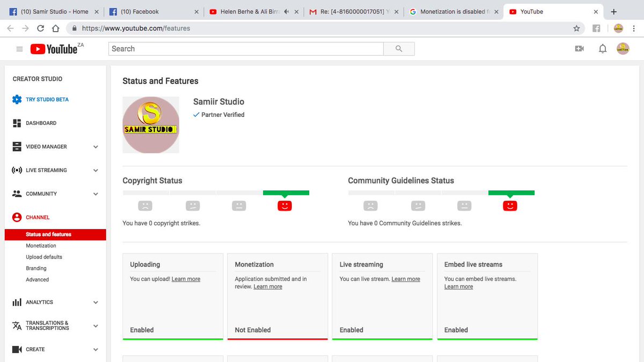Click the Samiir Studio channel name
The image size is (644, 362).
pyautogui.click(x=218, y=101)
